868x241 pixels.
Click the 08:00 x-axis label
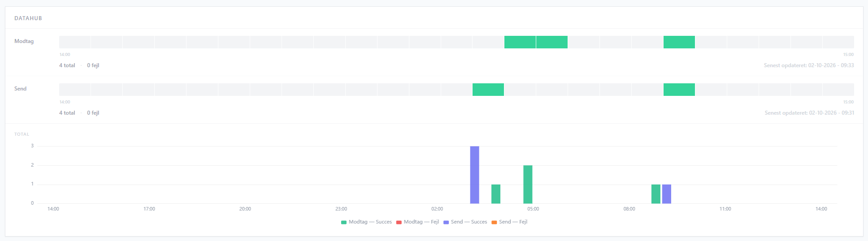pyautogui.click(x=629, y=209)
